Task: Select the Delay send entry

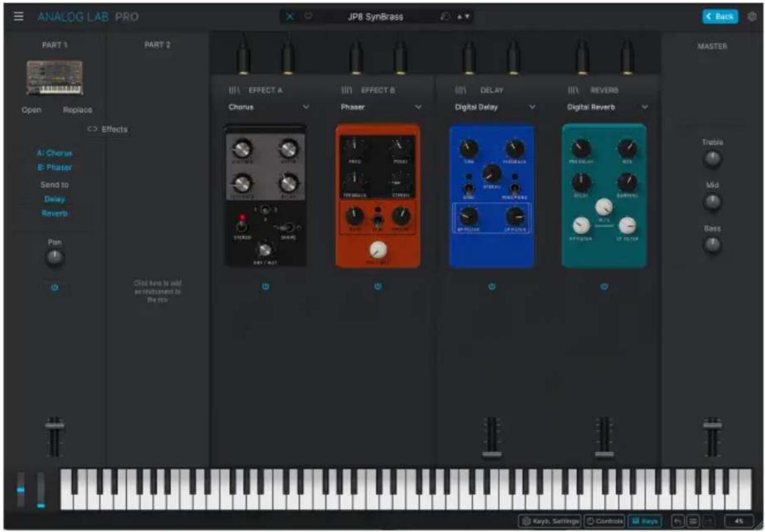Action: tap(55, 199)
